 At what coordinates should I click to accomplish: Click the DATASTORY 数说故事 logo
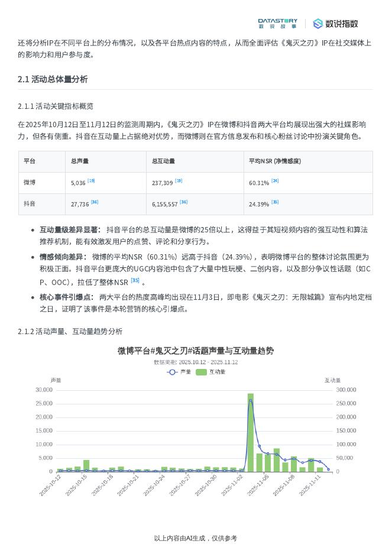277,24
